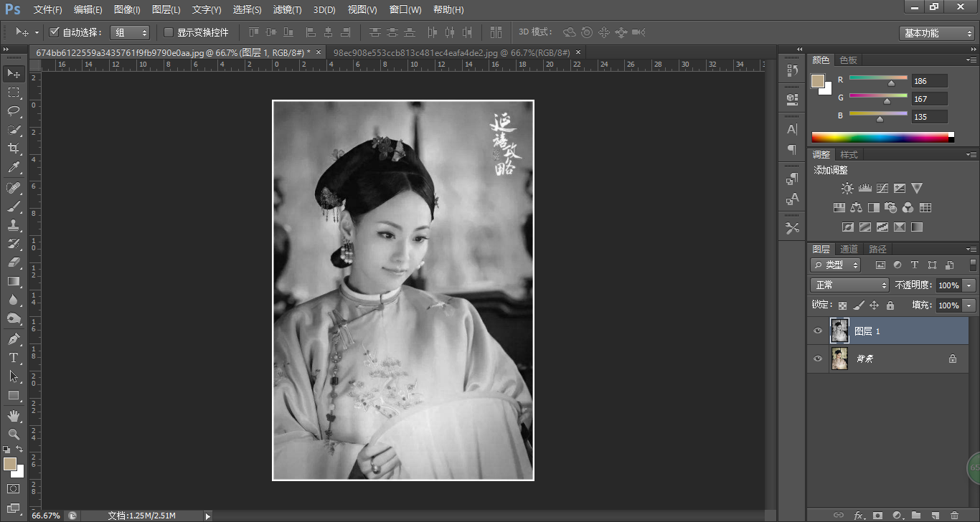The height and width of the screenshot is (522, 980).
Task: Click the foreground color swatch in Color panel
Action: [818, 80]
